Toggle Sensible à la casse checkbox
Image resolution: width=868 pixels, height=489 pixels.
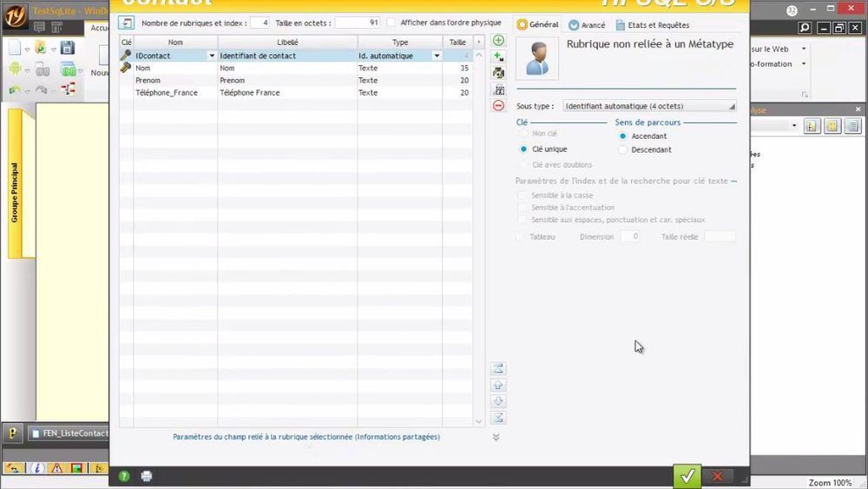click(x=522, y=195)
